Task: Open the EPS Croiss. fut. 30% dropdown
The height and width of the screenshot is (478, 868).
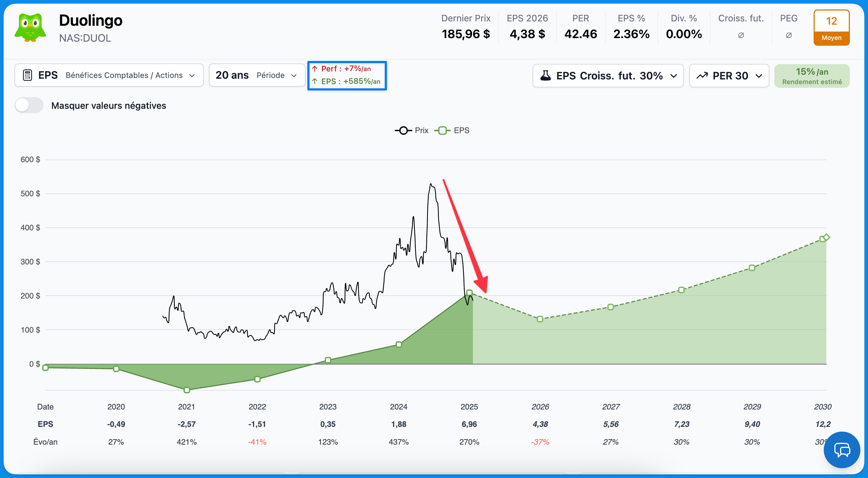Action: pyautogui.click(x=608, y=75)
